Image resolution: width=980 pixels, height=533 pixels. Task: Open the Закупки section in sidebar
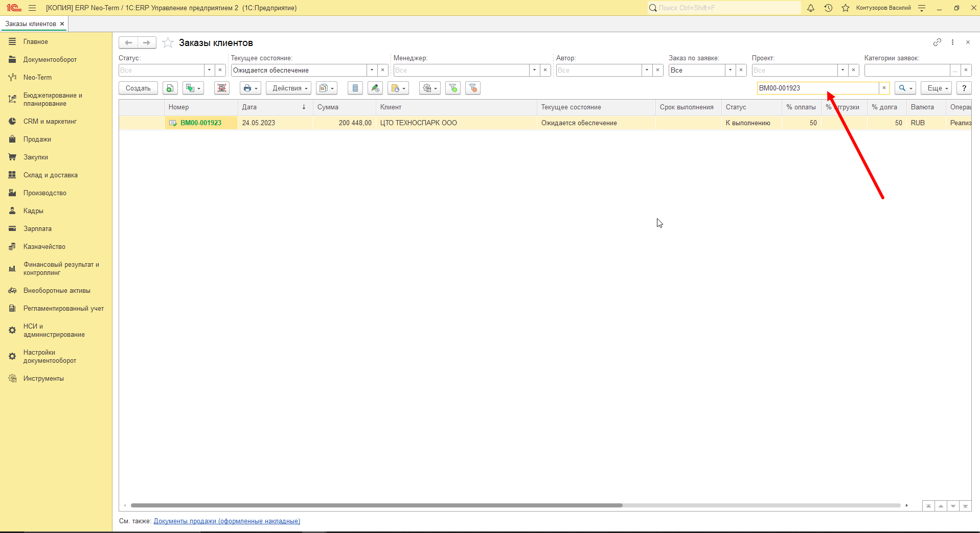pos(35,157)
